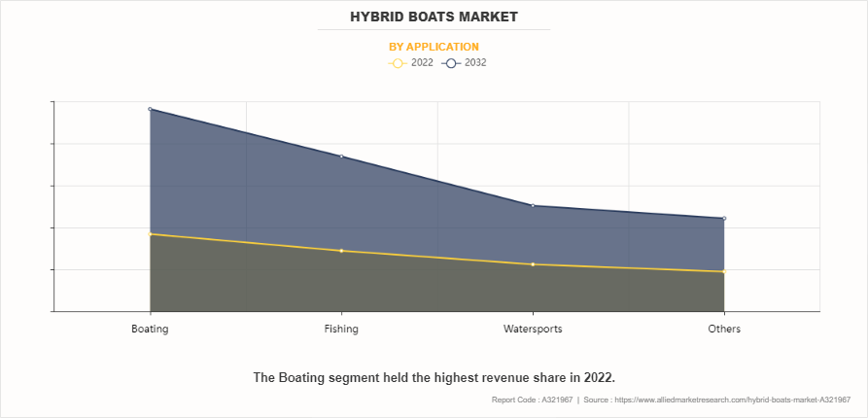This screenshot has height=418, width=868.
Task: Select the 2032 Watersports data marker
Action: (533, 205)
